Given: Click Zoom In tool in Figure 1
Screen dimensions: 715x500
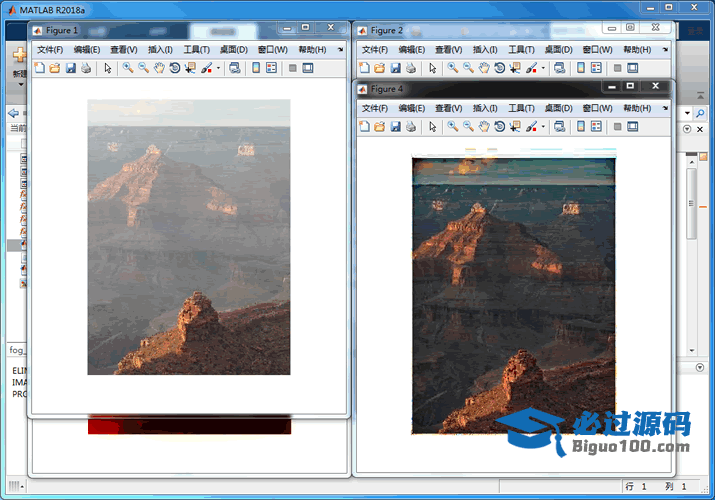Looking at the screenshot, I should coord(127,68).
